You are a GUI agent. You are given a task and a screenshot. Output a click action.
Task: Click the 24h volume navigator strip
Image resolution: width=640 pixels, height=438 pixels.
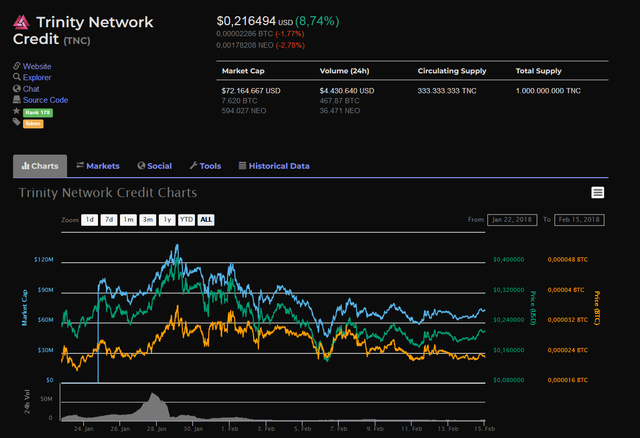273,402
